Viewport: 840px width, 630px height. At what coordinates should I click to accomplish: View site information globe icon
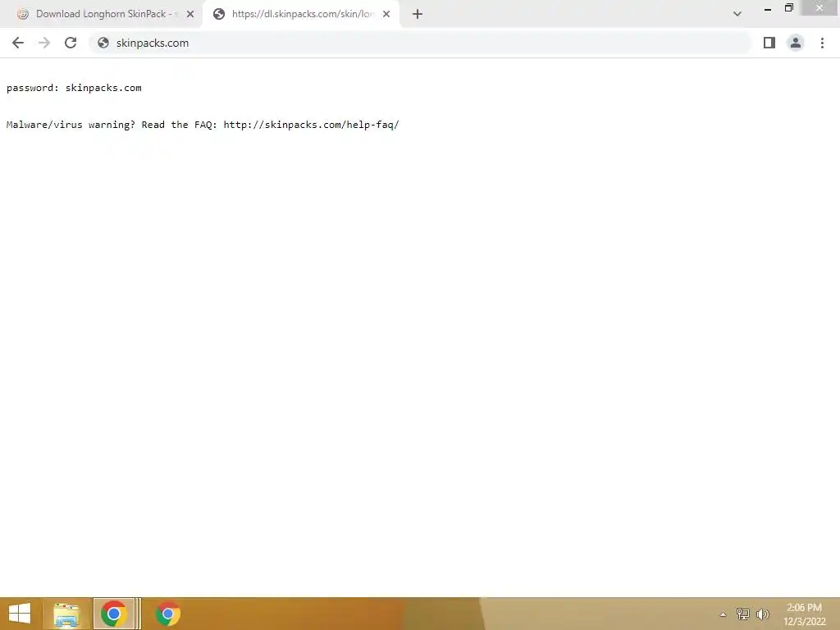(x=103, y=43)
